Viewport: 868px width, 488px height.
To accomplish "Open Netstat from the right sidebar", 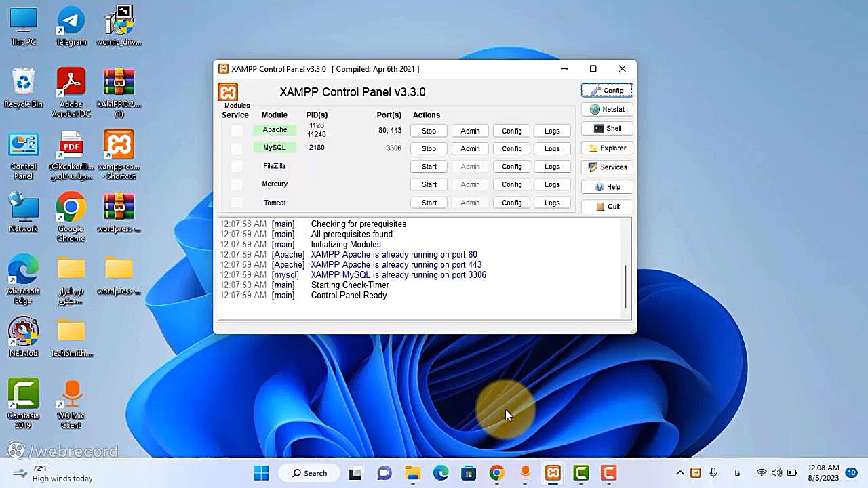I will tap(607, 109).
